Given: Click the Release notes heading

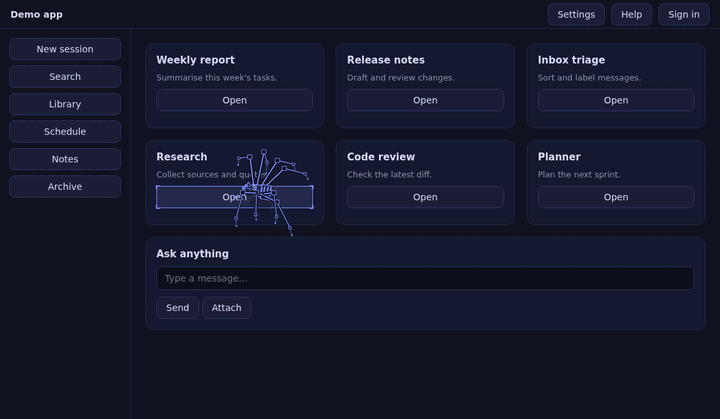Looking at the screenshot, I should tap(386, 60).
